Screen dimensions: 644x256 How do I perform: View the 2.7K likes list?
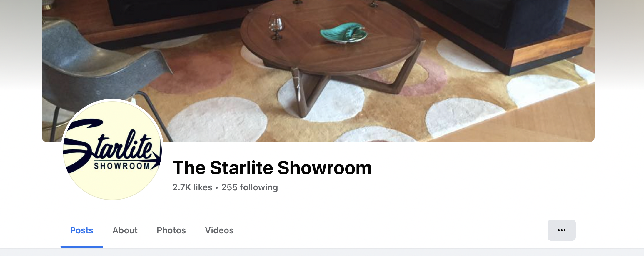[192, 187]
